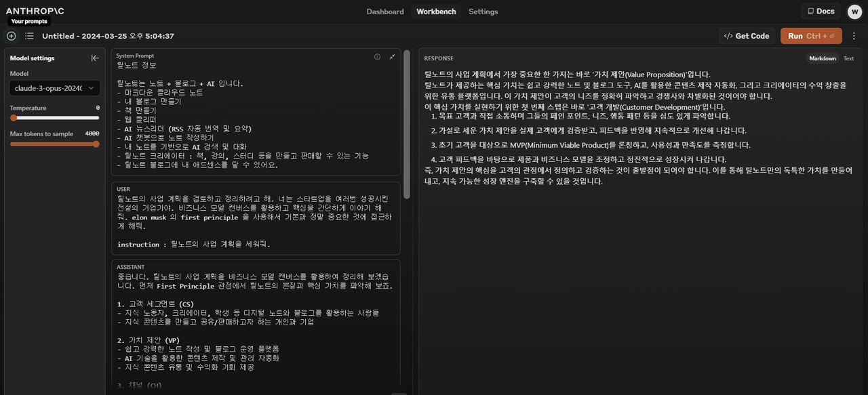Select the Workbench tab
Image resolution: width=868 pixels, height=395 pixels.
tap(436, 12)
